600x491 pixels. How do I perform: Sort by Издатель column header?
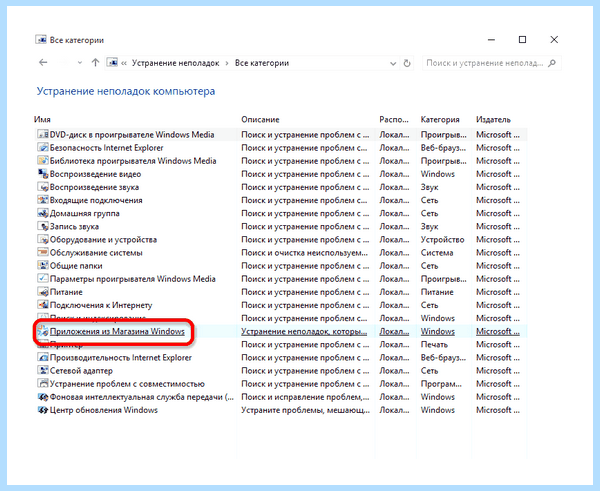[x=493, y=119]
